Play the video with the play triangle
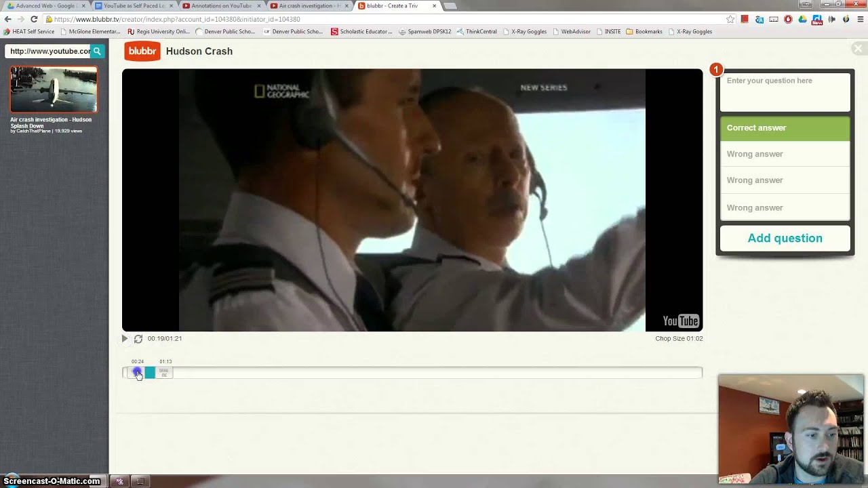The image size is (868, 488). pyautogui.click(x=125, y=339)
